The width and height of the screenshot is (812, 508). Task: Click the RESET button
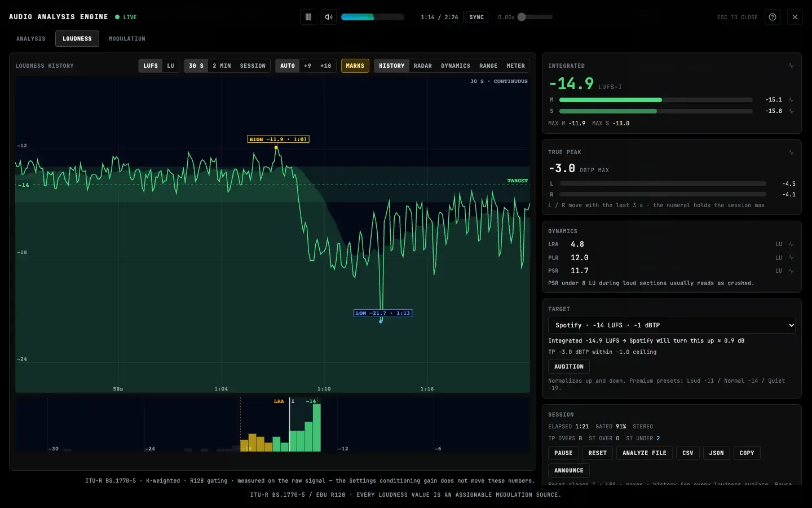(x=598, y=453)
